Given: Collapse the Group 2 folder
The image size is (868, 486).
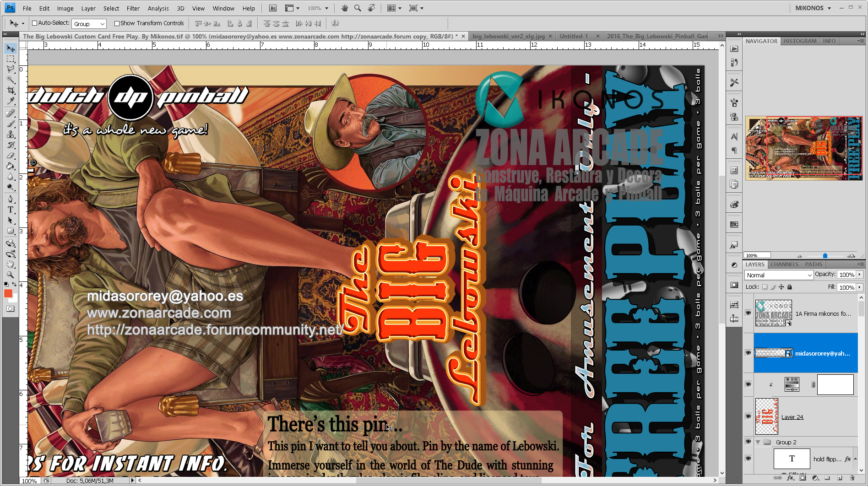Looking at the screenshot, I should point(758,442).
